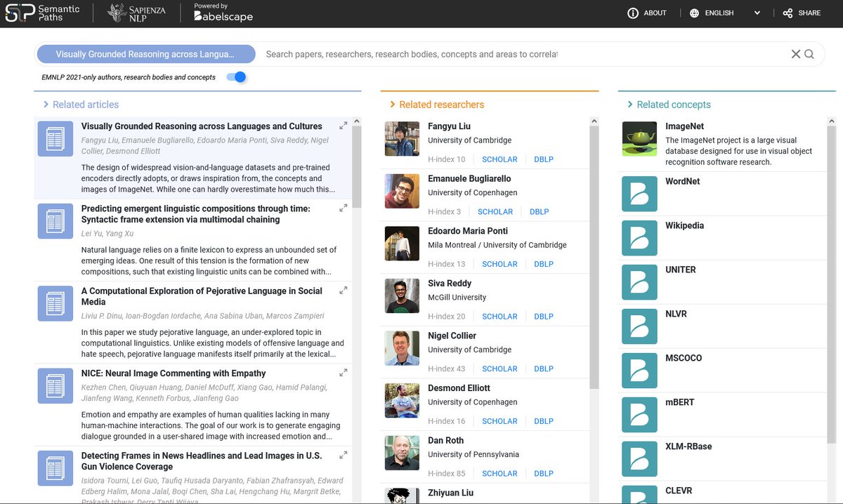Image resolution: width=843 pixels, height=504 pixels.
Task: Open the Sapienza NLP logo link
Action: click(136, 13)
